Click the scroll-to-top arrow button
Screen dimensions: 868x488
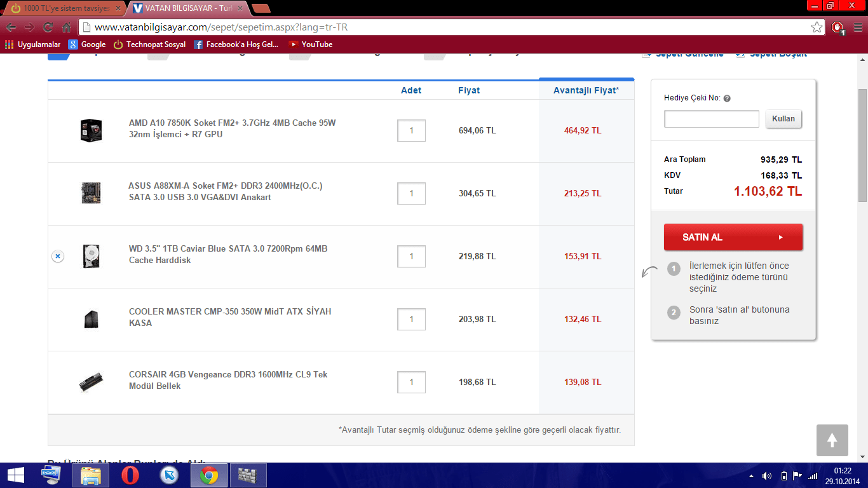click(x=832, y=440)
